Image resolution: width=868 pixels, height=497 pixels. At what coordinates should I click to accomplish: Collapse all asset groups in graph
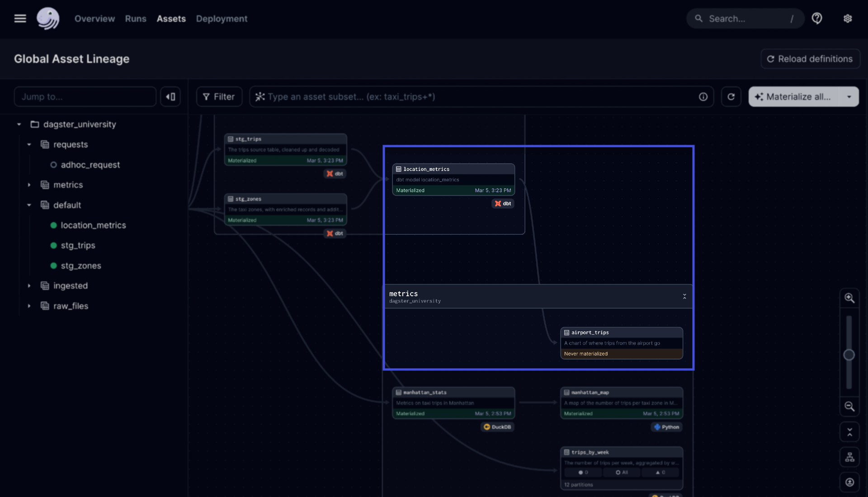(849, 432)
